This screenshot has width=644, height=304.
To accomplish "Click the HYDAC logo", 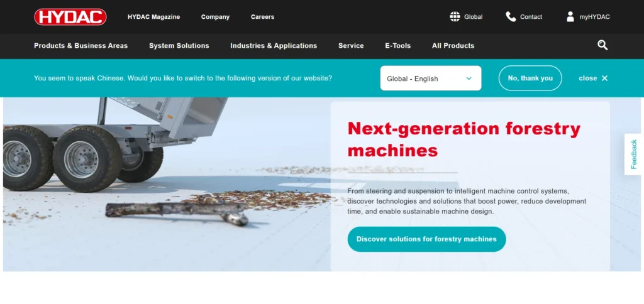I will 70,17.
